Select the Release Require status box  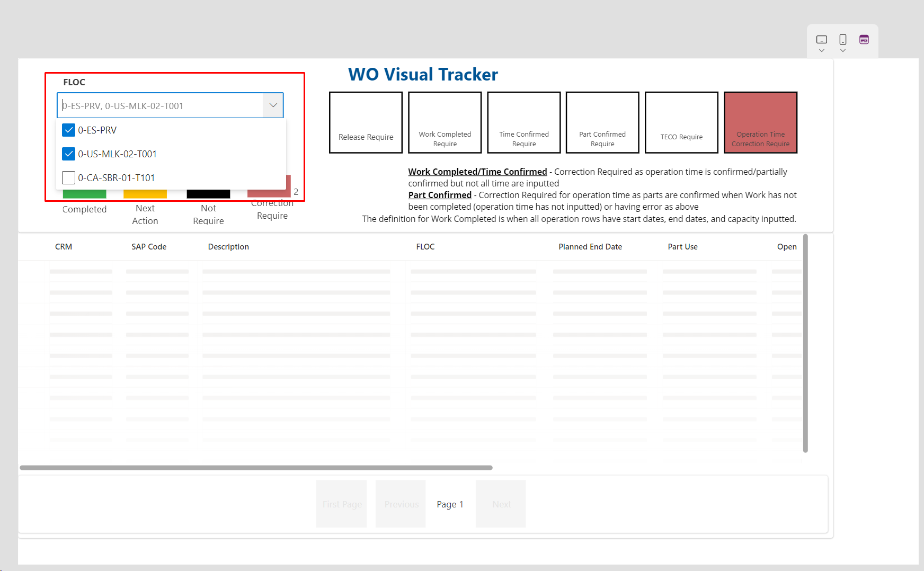coord(366,122)
